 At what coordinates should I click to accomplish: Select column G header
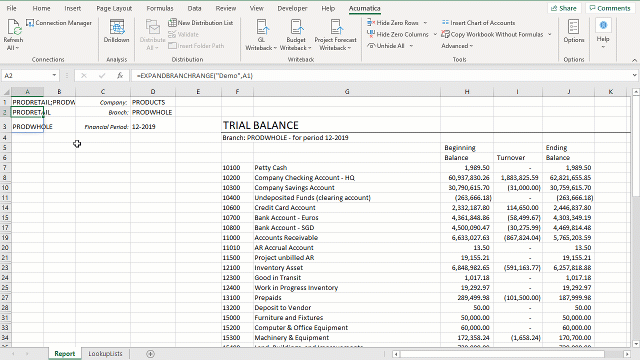coord(347,92)
